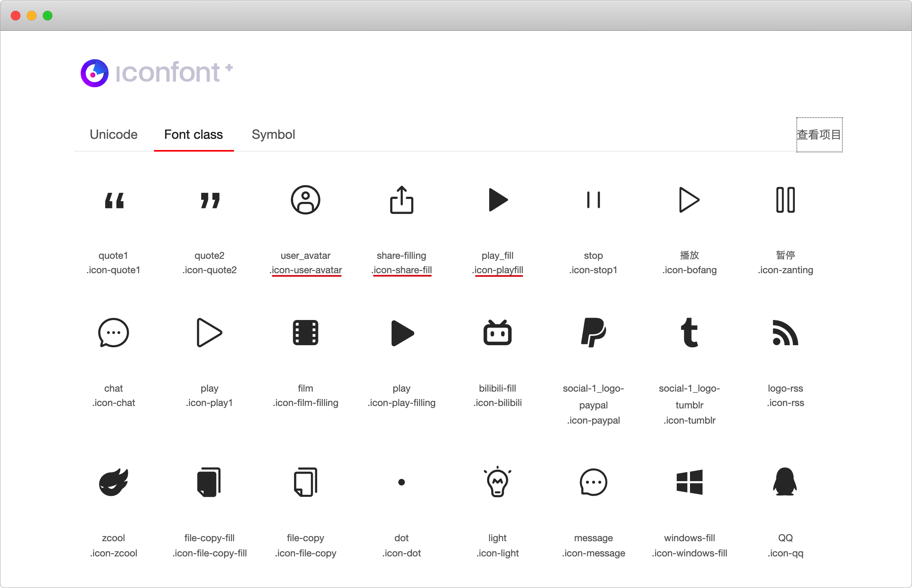Click the solid play icon above .icon-play-filling

tap(402, 333)
